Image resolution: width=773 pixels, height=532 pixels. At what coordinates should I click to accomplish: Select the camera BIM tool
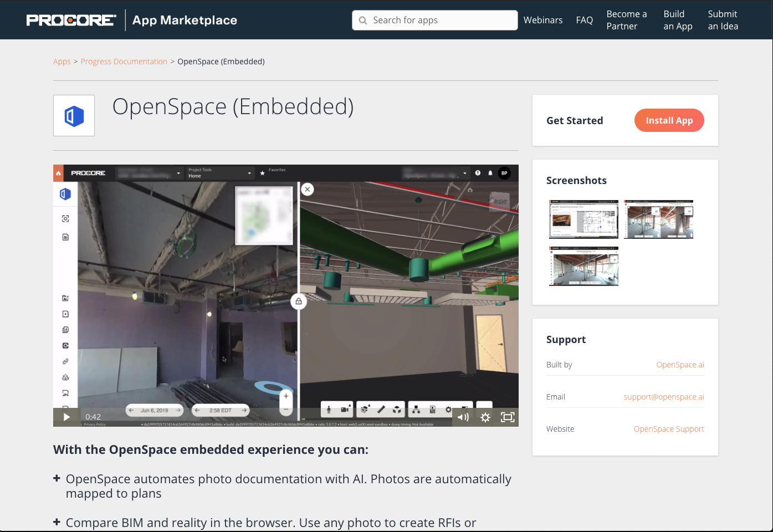(345, 410)
